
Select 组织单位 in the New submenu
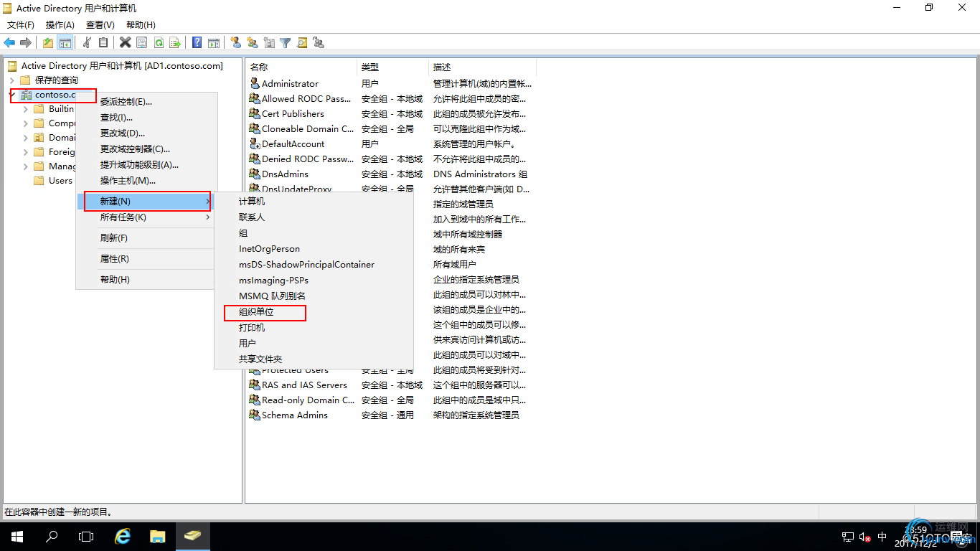click(x=314, y=312)
